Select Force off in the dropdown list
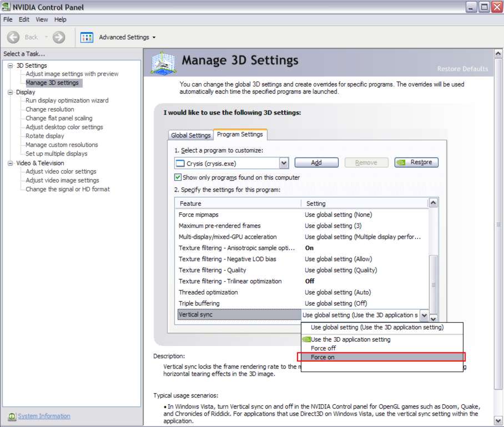This screenshot has height=427, width=504. [x=382, y=348]
